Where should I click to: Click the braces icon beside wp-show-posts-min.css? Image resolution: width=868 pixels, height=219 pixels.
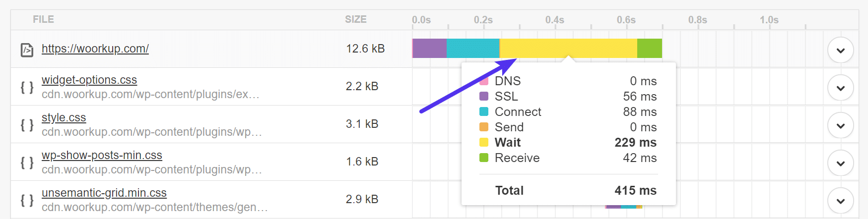click(27, 163)
